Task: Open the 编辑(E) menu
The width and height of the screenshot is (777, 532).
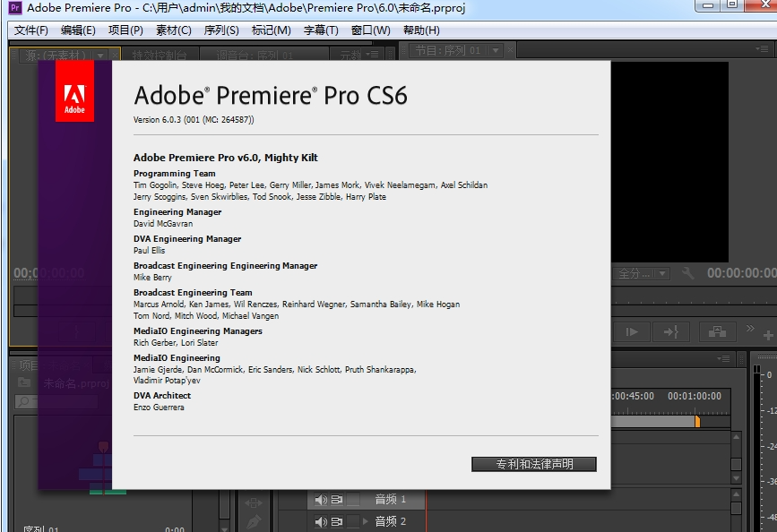Action: point(78,30)
